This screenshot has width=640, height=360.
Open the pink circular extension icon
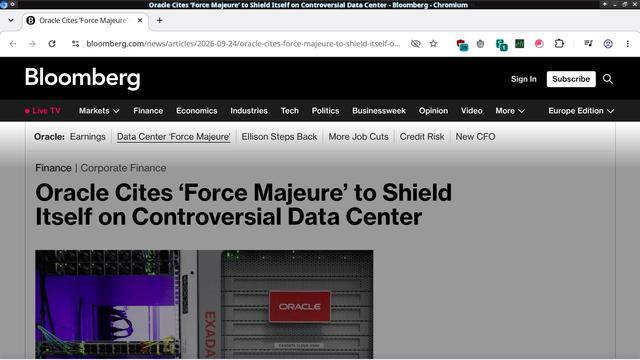pos(539,44)
